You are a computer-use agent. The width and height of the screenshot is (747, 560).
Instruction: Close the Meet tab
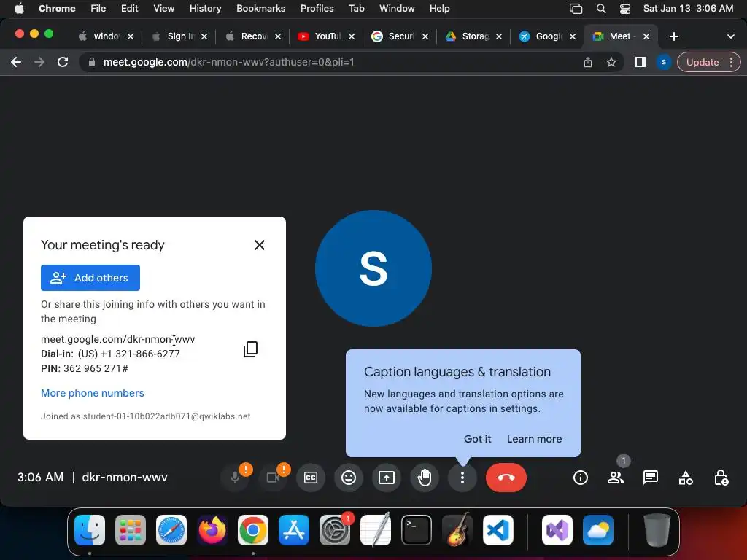click(x=646, y=36)
